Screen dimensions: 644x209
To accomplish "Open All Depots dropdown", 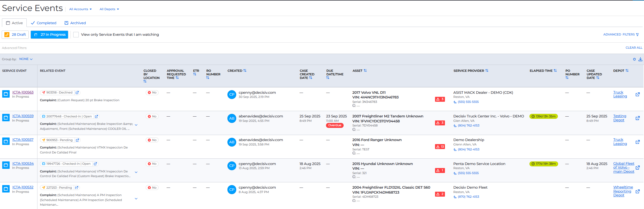I will [109, 9].
